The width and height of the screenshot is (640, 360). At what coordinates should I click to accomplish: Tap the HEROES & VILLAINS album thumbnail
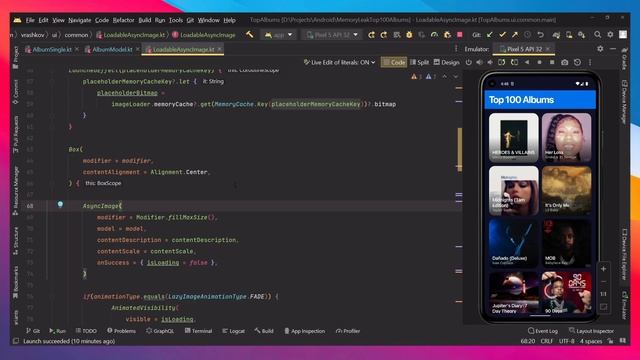point(513,138)
